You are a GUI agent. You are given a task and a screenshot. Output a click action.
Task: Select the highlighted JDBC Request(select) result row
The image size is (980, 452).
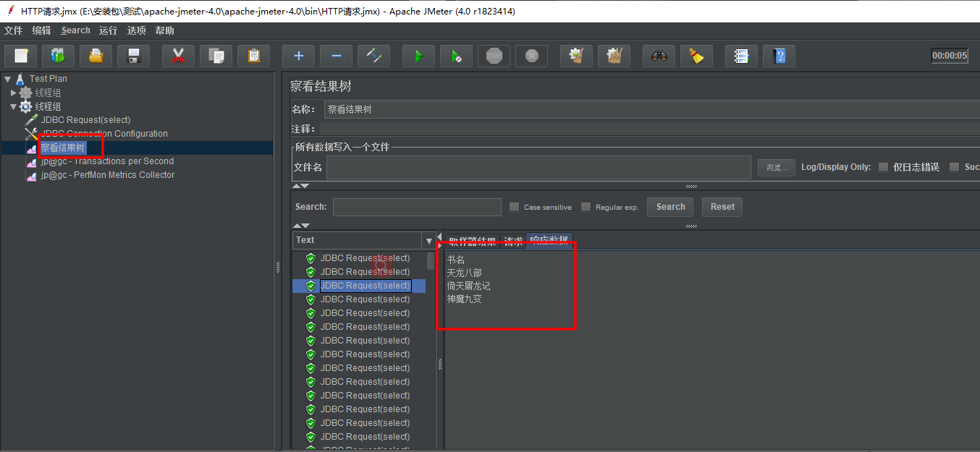pos(359,286)
